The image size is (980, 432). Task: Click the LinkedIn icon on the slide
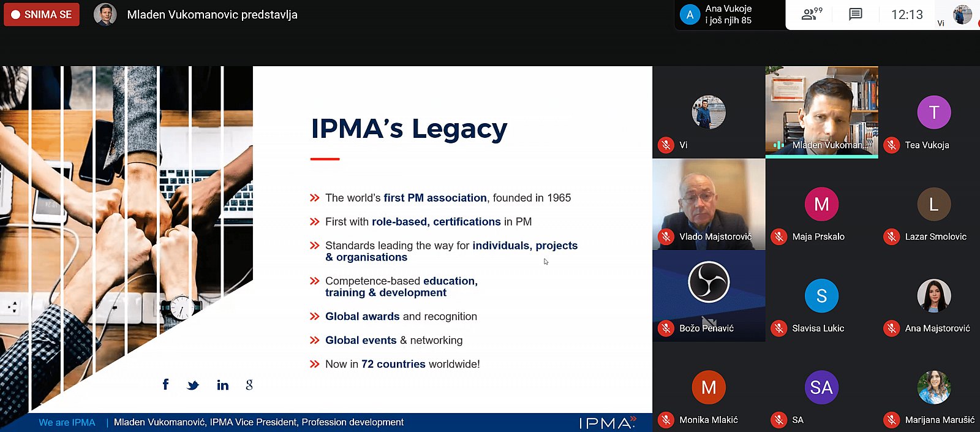coord(223,385)
